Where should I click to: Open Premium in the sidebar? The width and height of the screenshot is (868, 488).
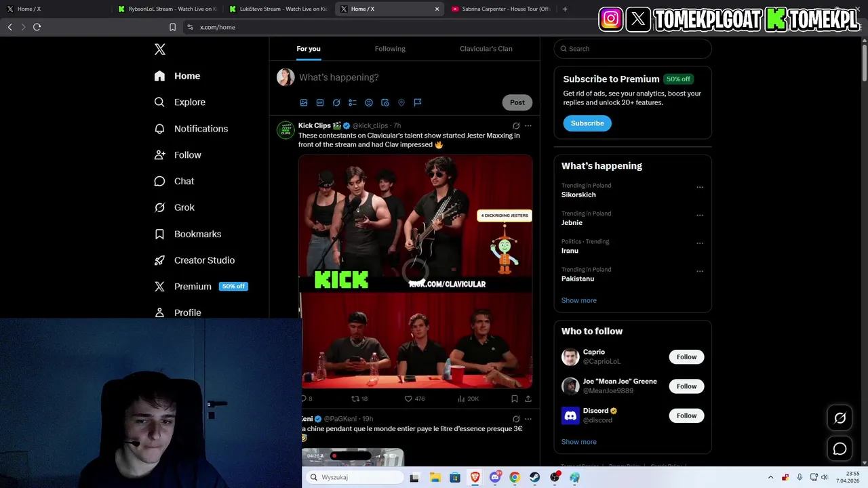[x=201, y=287]
